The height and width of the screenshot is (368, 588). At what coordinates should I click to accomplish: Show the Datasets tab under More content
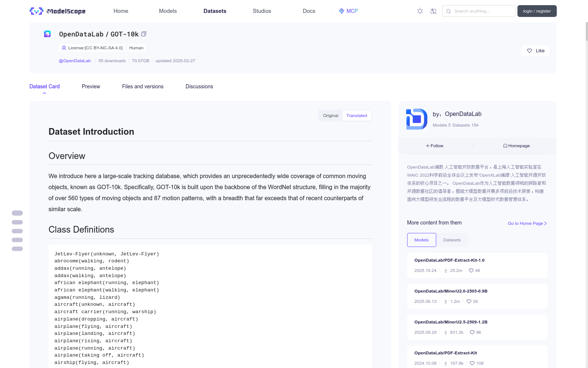click(x=452, y=240)
